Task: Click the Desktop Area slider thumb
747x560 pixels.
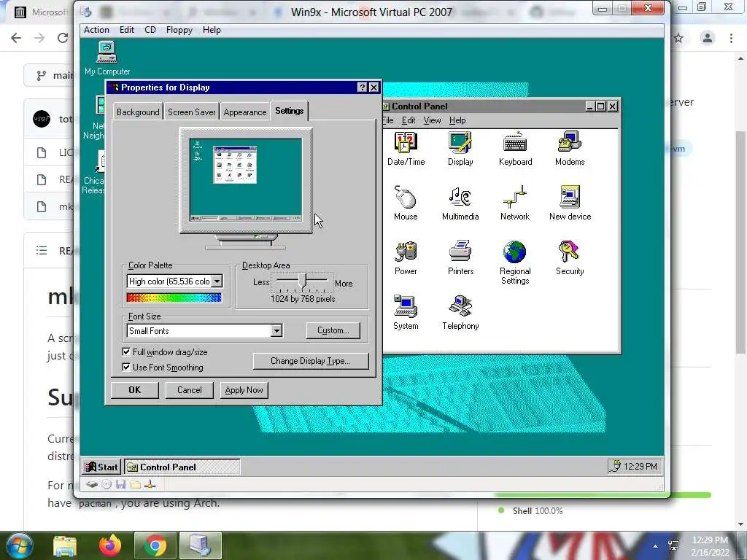Action: [x=303, y=281]
